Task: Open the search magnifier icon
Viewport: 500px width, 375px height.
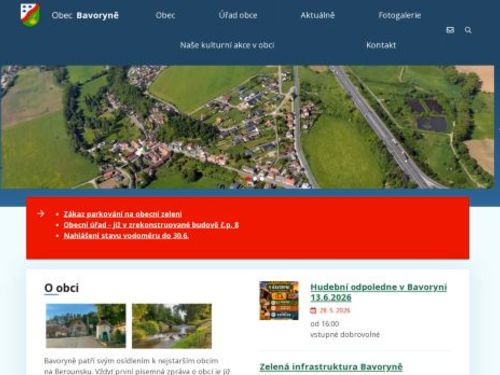Action: click(468, 30)
